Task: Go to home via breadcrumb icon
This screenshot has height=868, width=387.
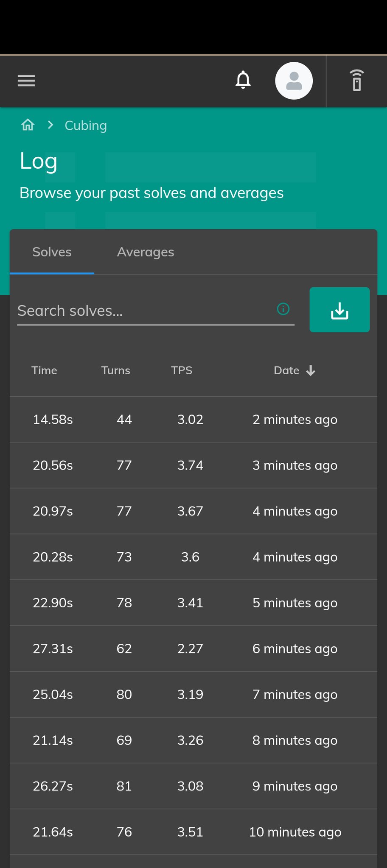Action: pos(28,125)
